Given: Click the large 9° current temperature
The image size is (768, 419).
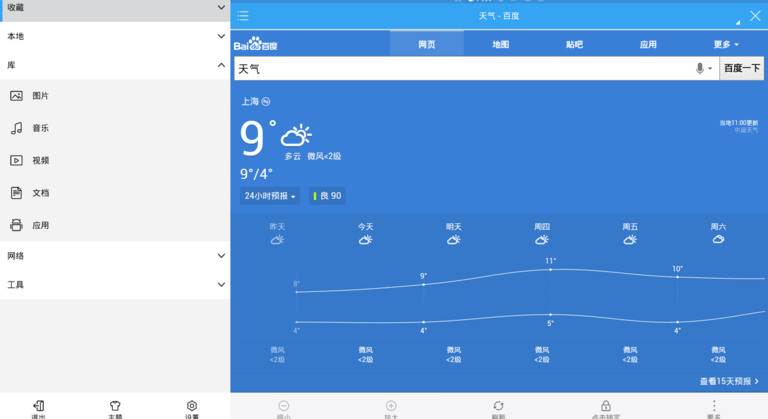Looking at the screenshot, I should pyautogui.click(x=257, y=138).
